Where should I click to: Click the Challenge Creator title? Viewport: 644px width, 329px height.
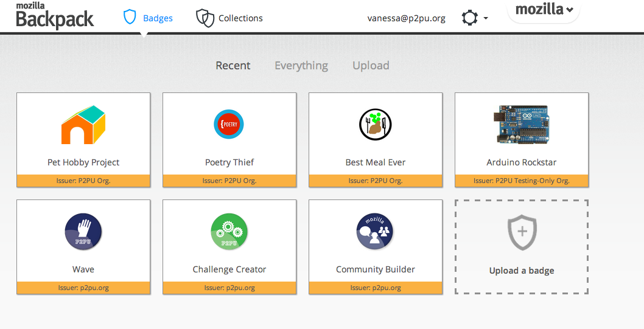(x=229, y=269)
